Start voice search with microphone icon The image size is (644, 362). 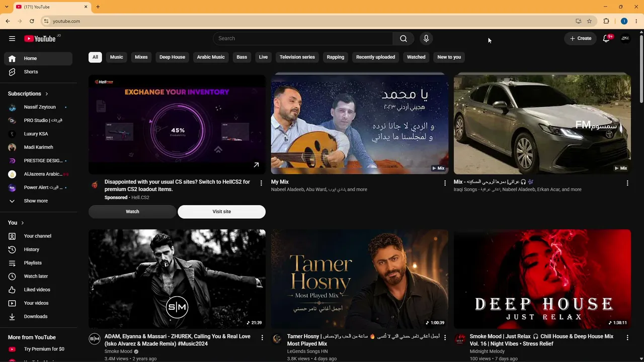point(426,39)
